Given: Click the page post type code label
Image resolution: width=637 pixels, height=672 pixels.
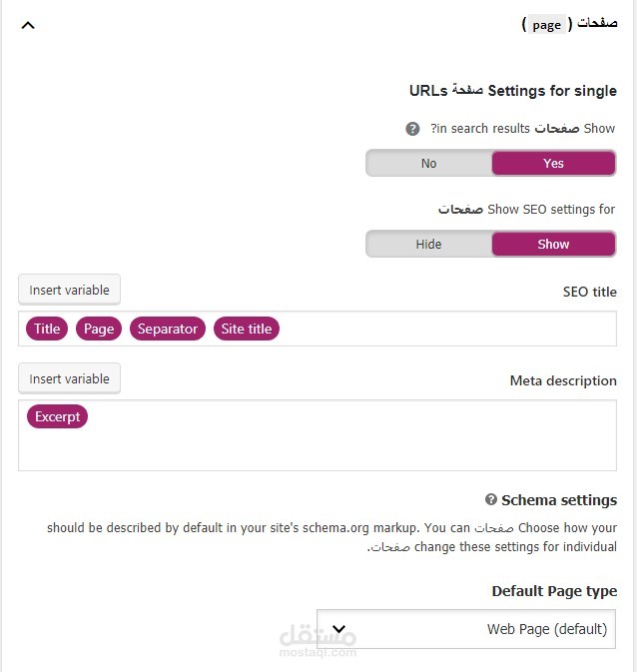Looking at the screenshot, I should (x=547, y=25).
